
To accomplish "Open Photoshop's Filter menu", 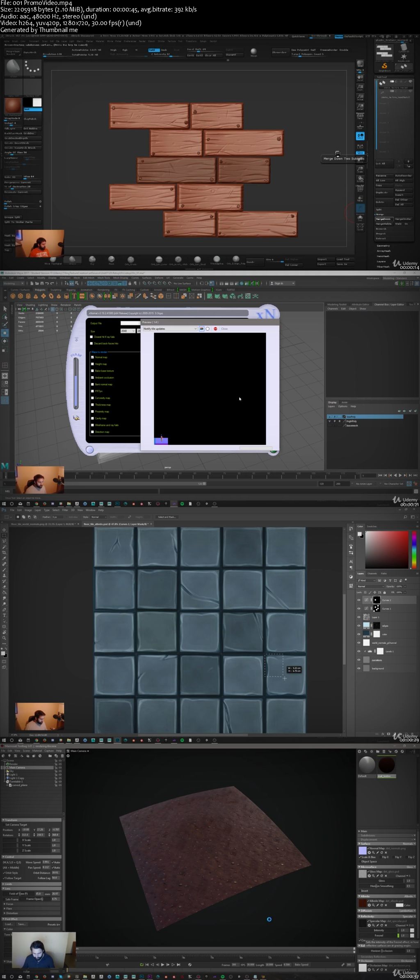I will pos(65,510).
